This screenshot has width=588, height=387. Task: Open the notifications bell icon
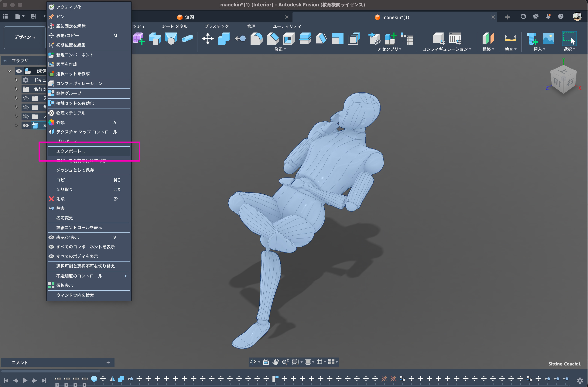pos(548,17)
